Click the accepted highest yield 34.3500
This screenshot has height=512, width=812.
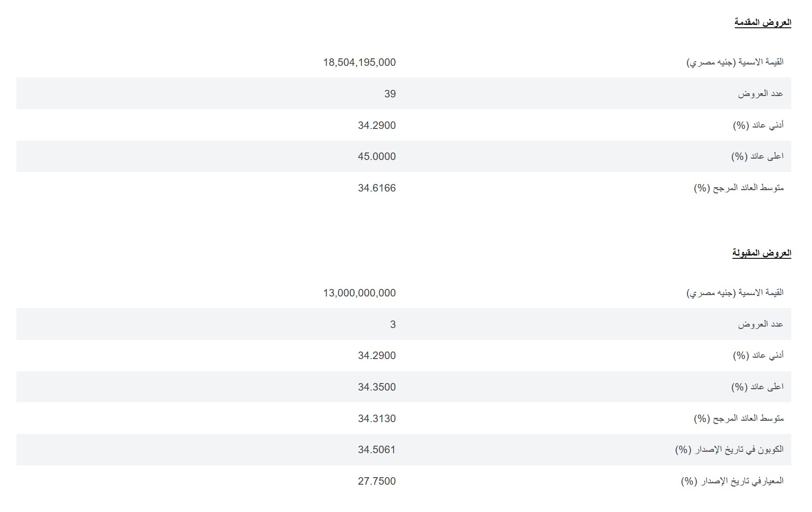[x=377, y=387]
